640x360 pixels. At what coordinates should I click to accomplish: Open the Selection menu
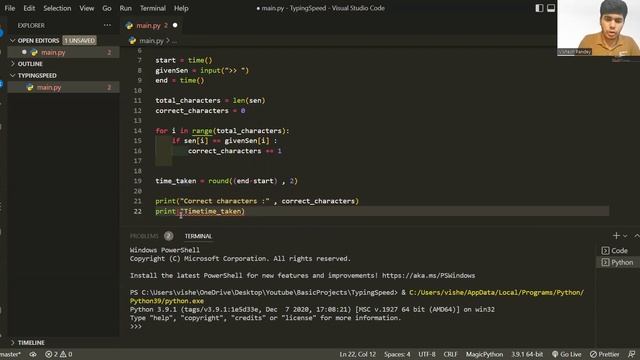(57, 8)
